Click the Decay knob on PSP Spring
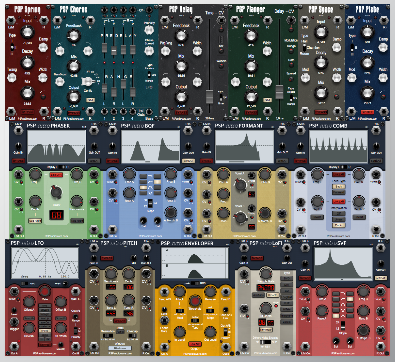 [x=27, y=62]
